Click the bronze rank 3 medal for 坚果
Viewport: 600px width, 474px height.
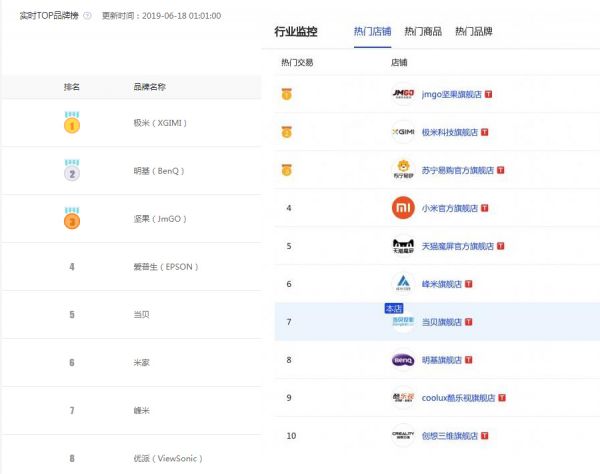72,218
